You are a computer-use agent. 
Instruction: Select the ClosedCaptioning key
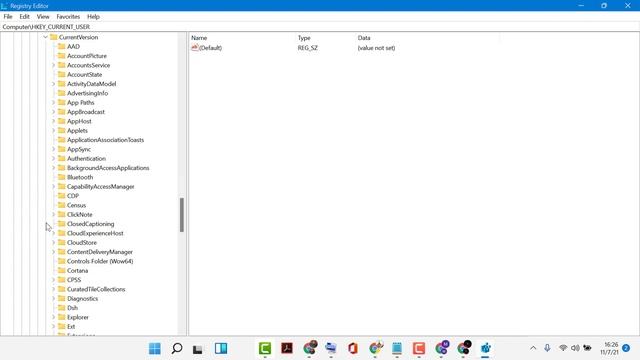[91, 224]
